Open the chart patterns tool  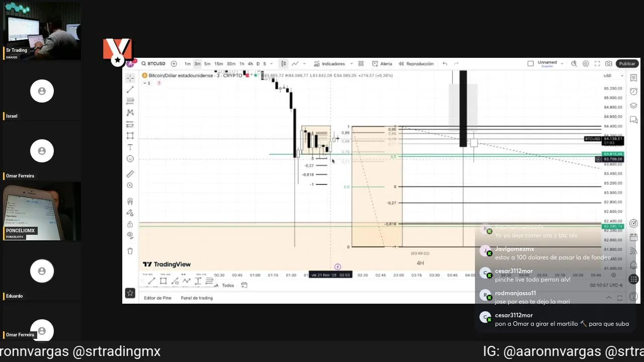(x=130, y=113)
